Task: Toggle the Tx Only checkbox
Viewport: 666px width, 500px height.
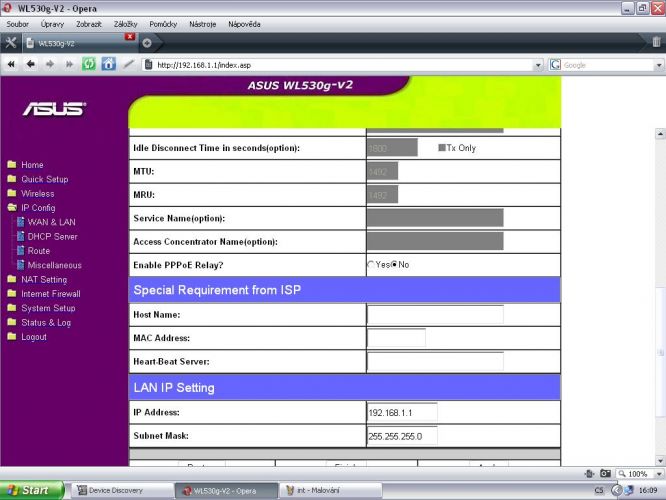Action: pos(442,148)
